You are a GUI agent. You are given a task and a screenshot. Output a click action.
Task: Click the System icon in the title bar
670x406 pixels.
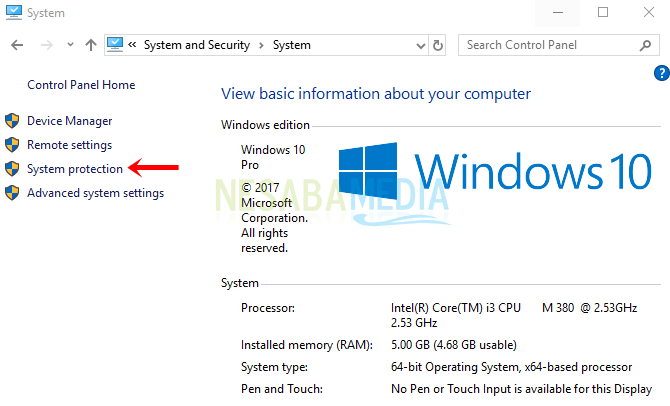tap(14, 13)
